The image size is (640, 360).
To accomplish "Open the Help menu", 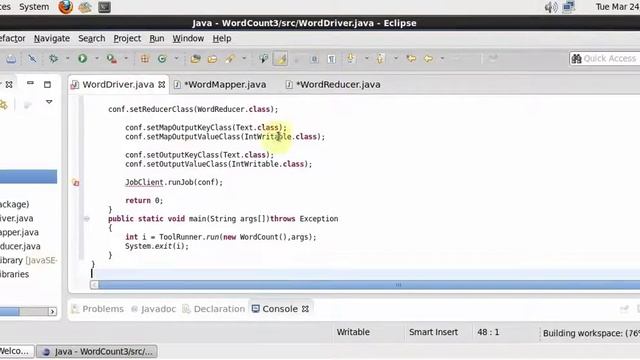I will (x=222, y=38).
